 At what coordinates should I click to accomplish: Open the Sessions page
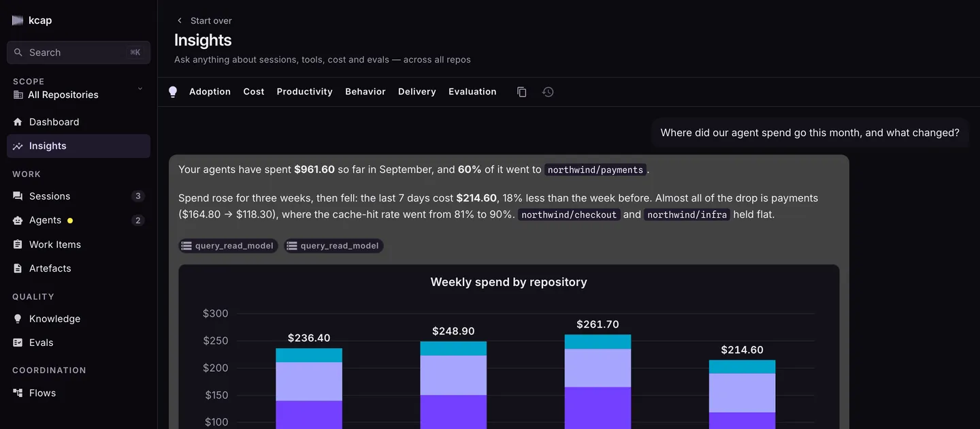click(x=78, y=196)
